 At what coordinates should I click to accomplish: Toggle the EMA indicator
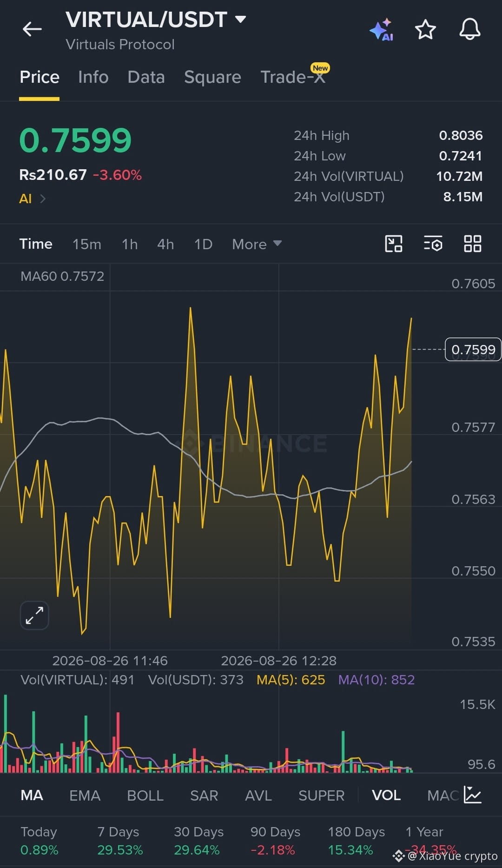(x=85, y=795)
